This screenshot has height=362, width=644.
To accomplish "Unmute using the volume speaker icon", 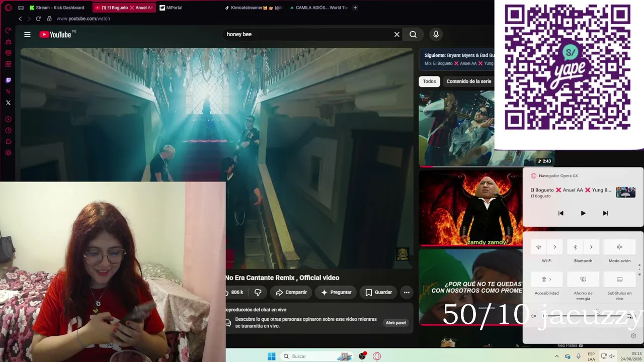I will point(533,316).
